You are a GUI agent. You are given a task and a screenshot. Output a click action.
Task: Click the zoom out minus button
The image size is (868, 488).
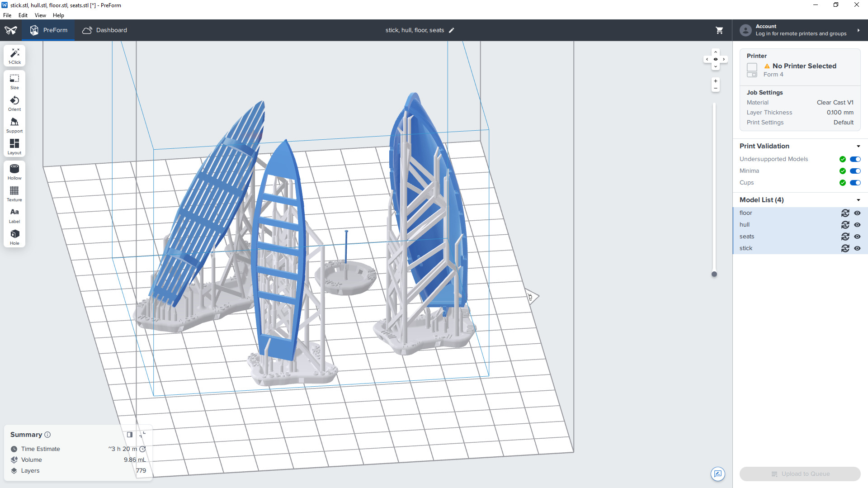(x=716, y=88)
